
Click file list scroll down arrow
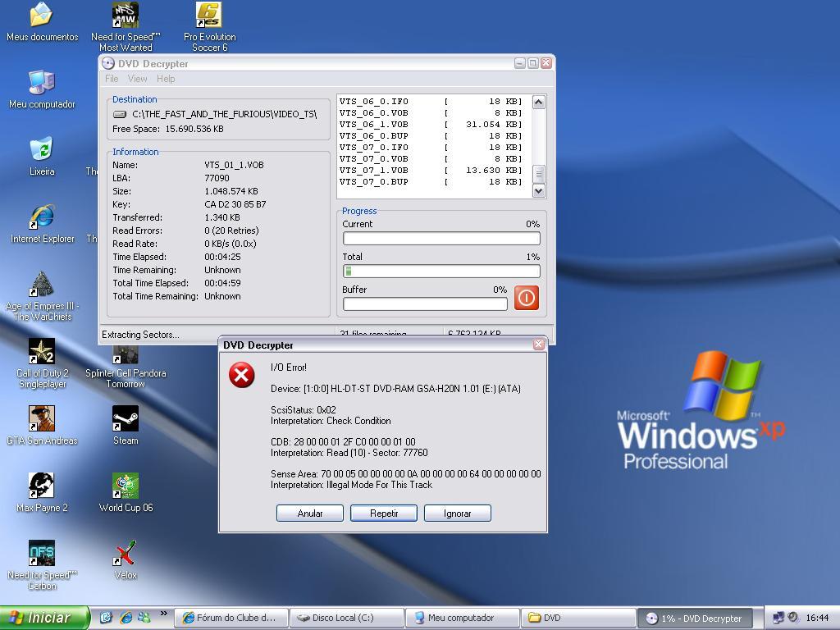coord(539,190)
